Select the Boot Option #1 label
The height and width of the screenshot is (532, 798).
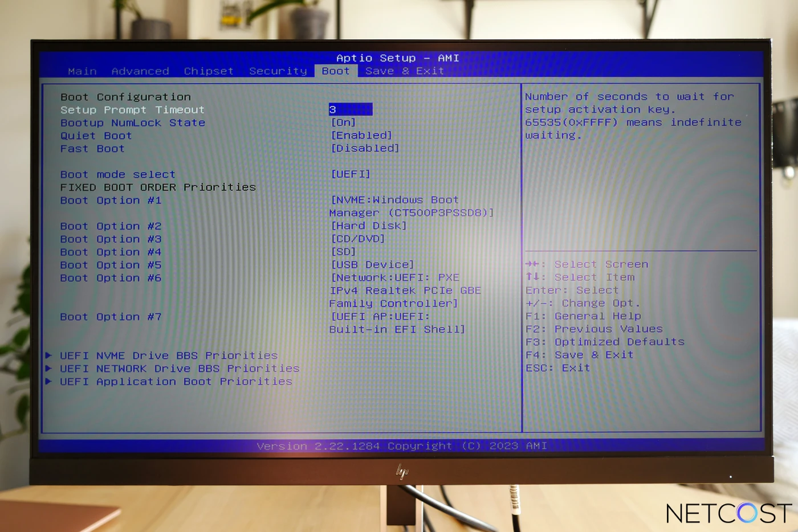click(x=111, y=200)
